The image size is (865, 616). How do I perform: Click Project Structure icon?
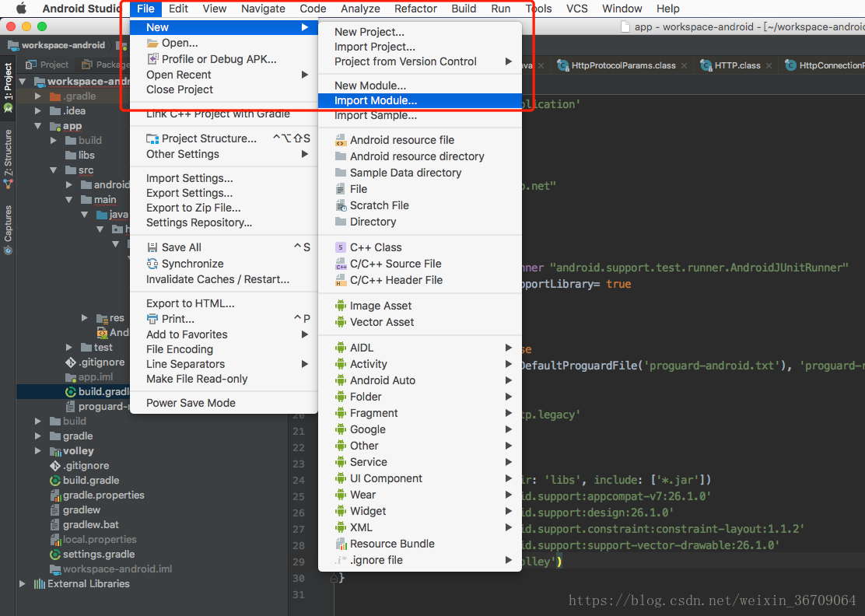coord(152,138)
